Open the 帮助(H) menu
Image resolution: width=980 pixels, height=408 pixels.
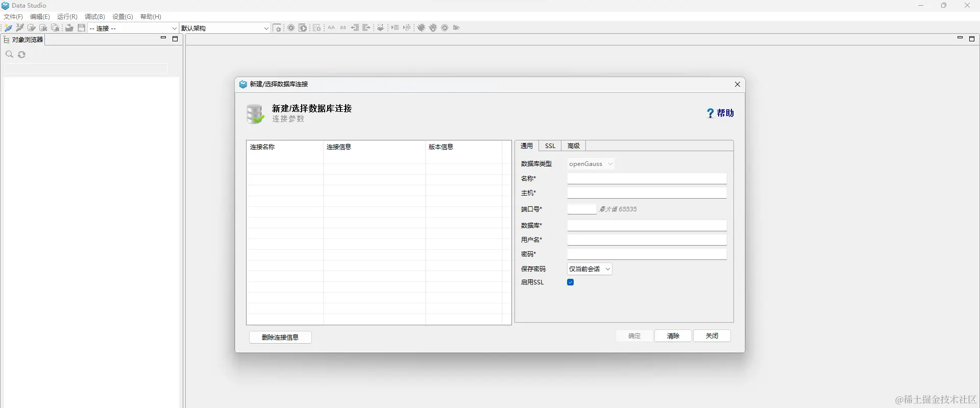click(151, 17)
